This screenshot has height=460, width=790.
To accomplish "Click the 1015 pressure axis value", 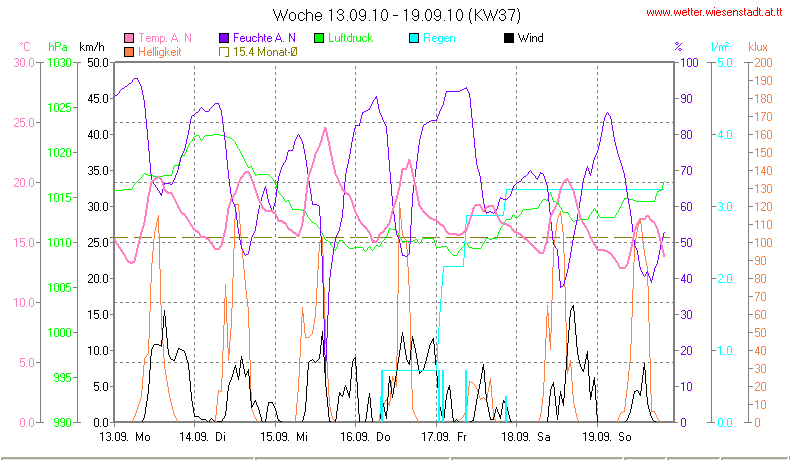I will pos(60,198).
